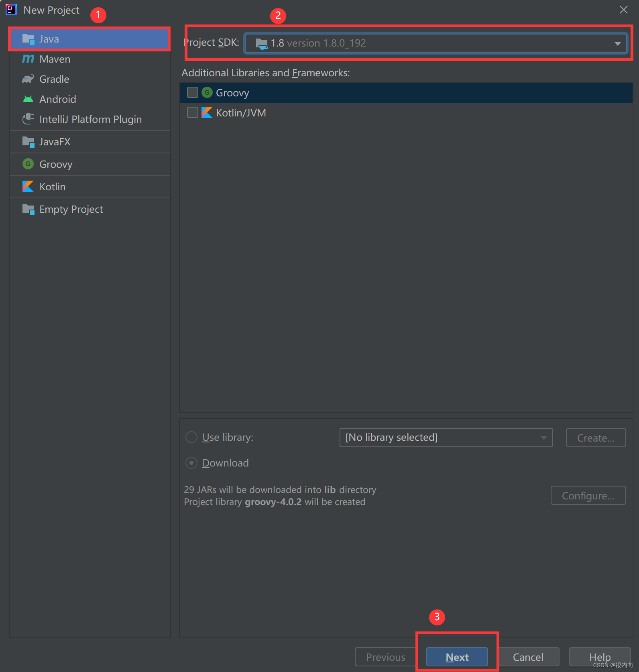Screen dimensions: 639x672
Task: Click the Java folder icon in sidebar
Action: pos(28,39)
